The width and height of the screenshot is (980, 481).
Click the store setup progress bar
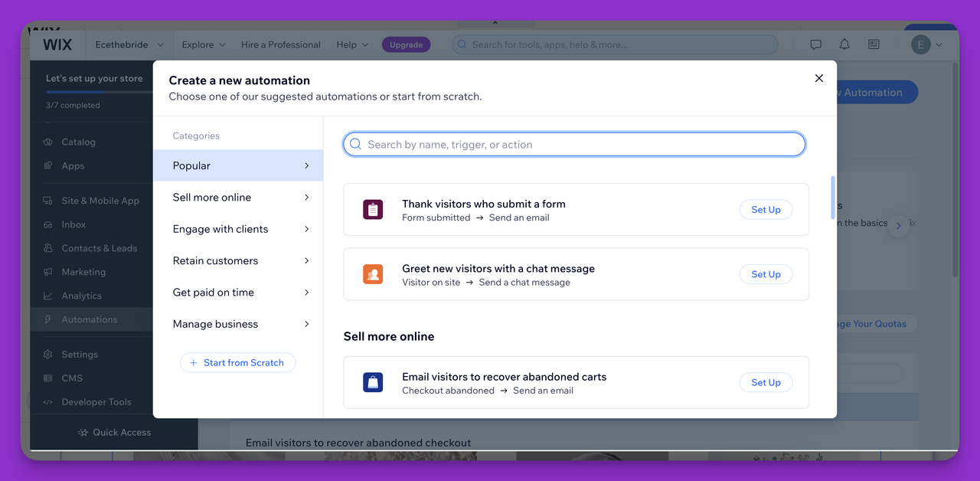[x=100, y=93]
